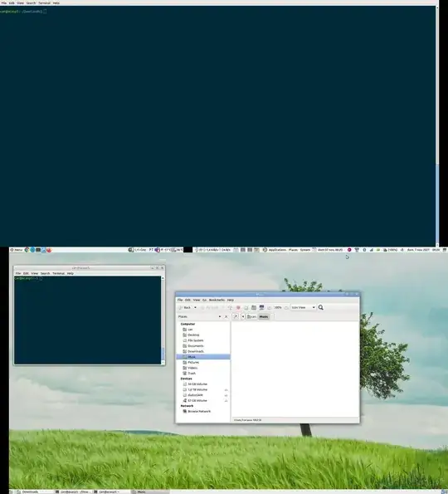Click the battery indicator in panel

coord(390,250)
